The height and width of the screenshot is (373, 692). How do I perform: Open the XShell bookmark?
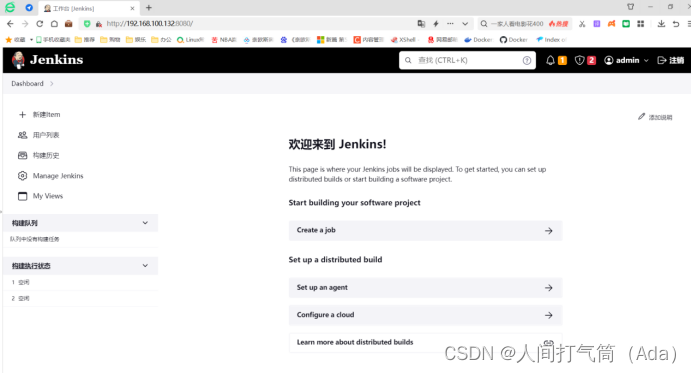pos(404,40)
